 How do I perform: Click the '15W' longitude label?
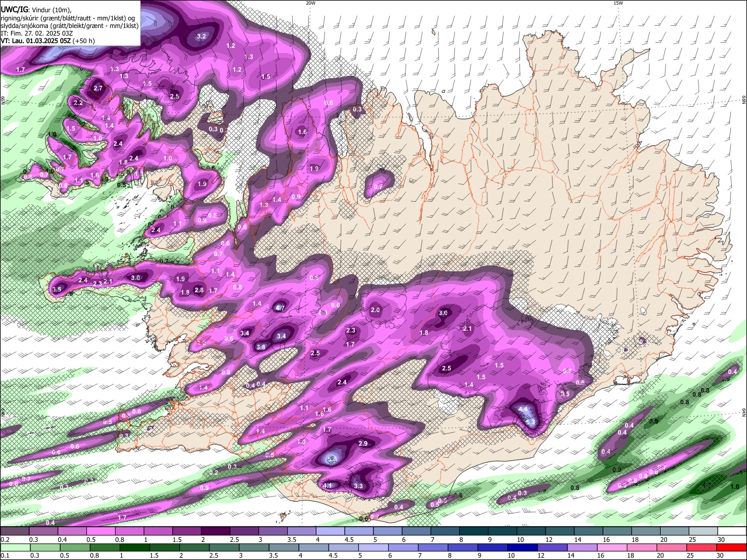(618, 2)
